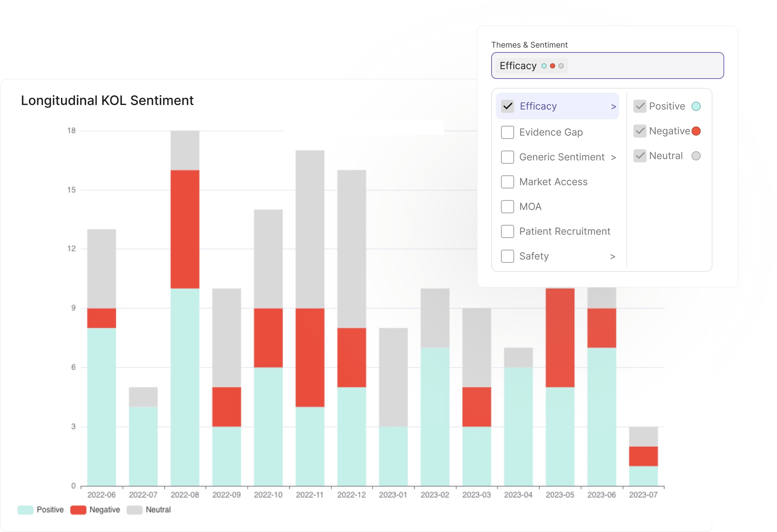Viewport: 777px width, 532px height.
Task: Enable the Evidence Gap theme checkbox
Action: coord(507,132)
